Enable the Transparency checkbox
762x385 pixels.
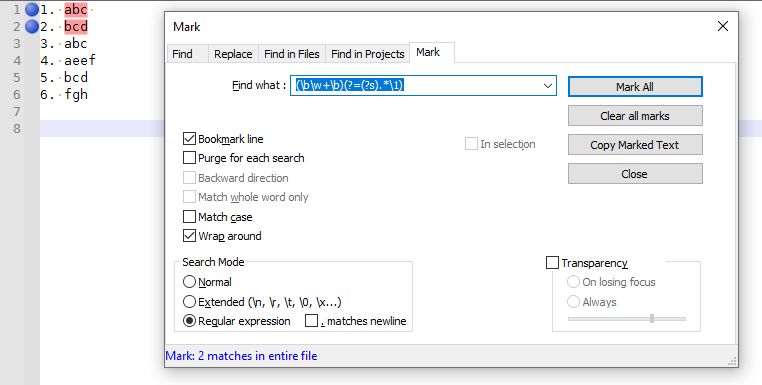pyautogui.click(x=553, y=262)
